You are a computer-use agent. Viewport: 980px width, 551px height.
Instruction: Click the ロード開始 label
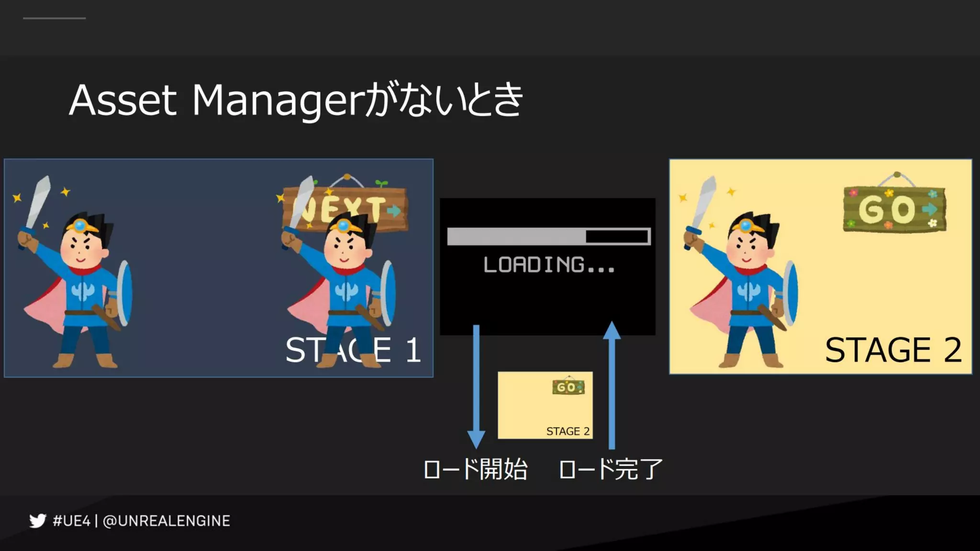pyautogui.click(x=476, y=469)
